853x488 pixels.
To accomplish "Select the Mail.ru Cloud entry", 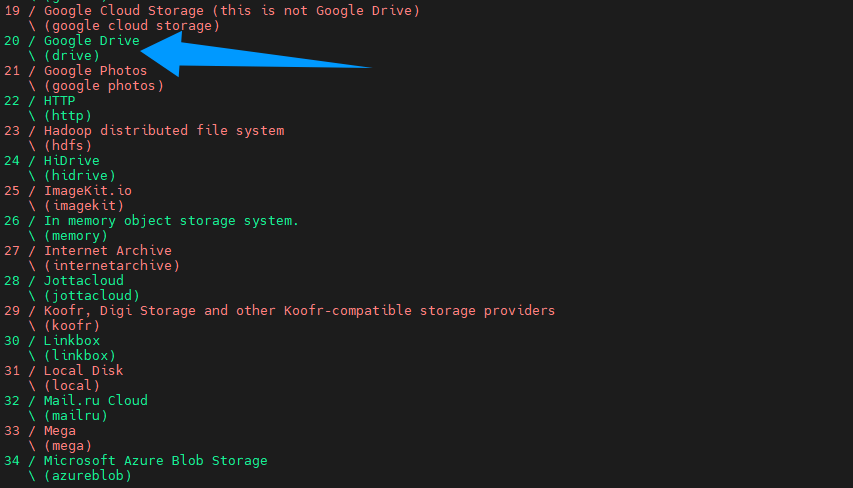I will point(96,400).
